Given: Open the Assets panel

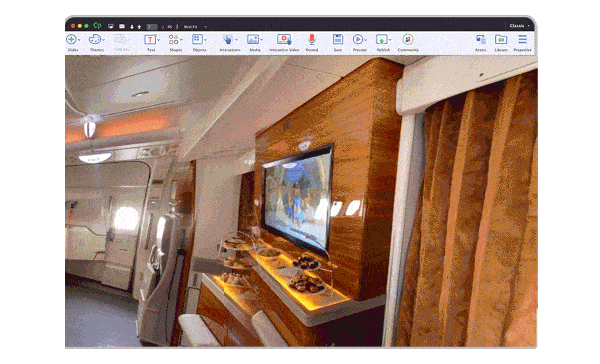Looking at the screenshot, I should coord(481,39).
